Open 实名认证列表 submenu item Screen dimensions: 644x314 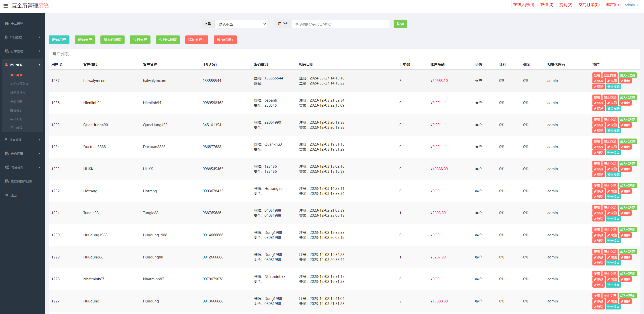point(19,84)
